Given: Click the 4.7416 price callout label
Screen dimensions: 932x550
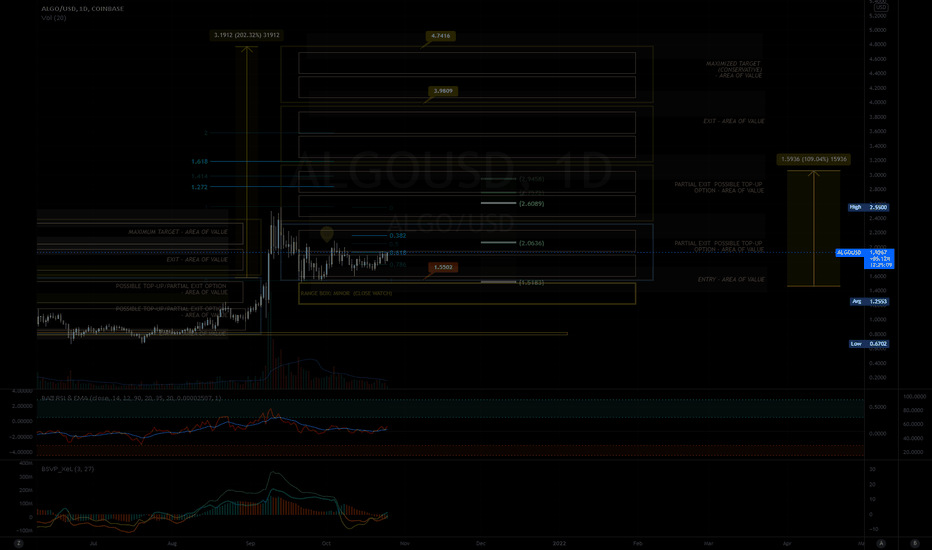Looking at the screenshot, I should click(440, 36).
